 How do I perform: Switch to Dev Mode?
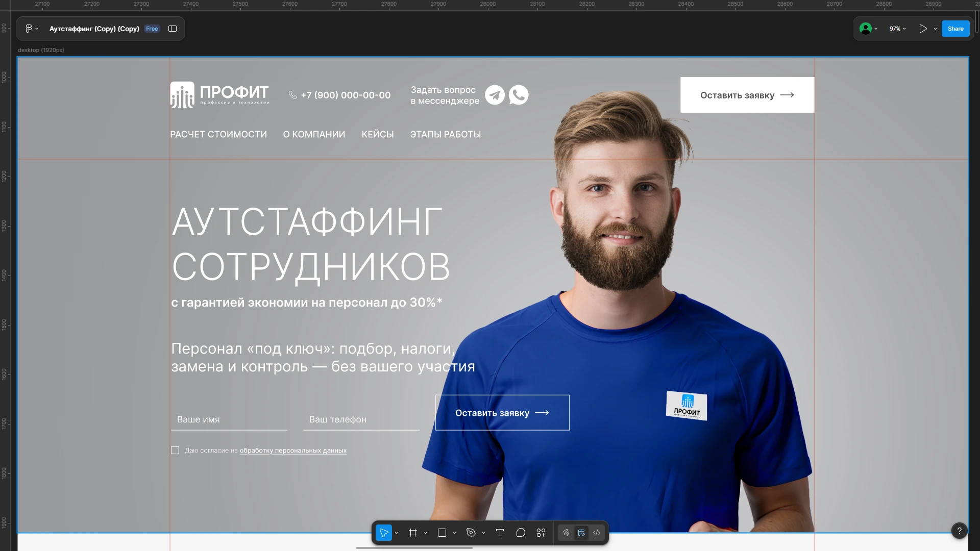click(x=597, y=533)
